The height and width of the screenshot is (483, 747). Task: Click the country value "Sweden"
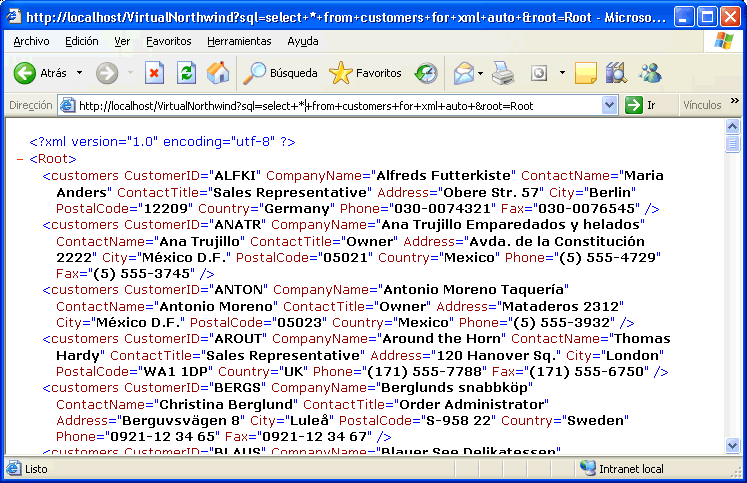click(x=596, y=421)
